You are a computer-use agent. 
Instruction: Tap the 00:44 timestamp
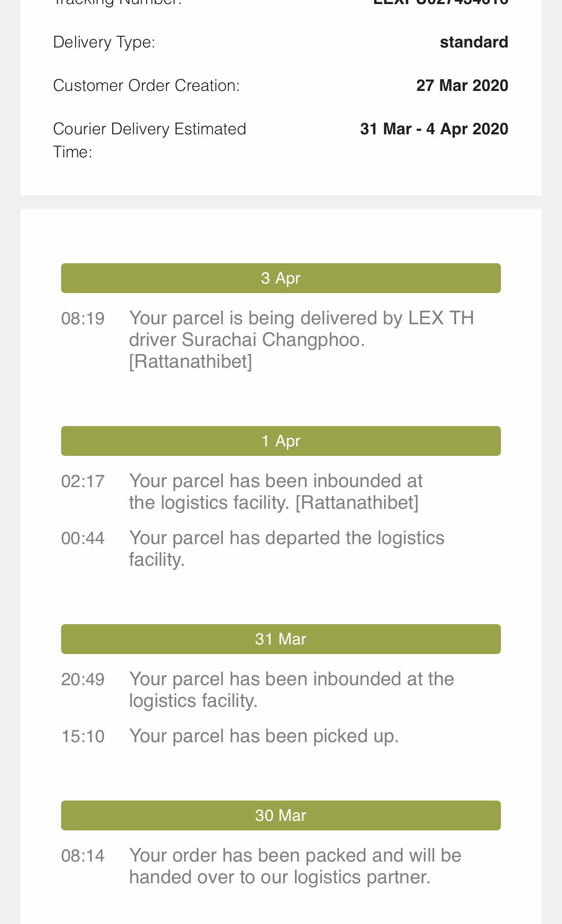coord(83,538)
